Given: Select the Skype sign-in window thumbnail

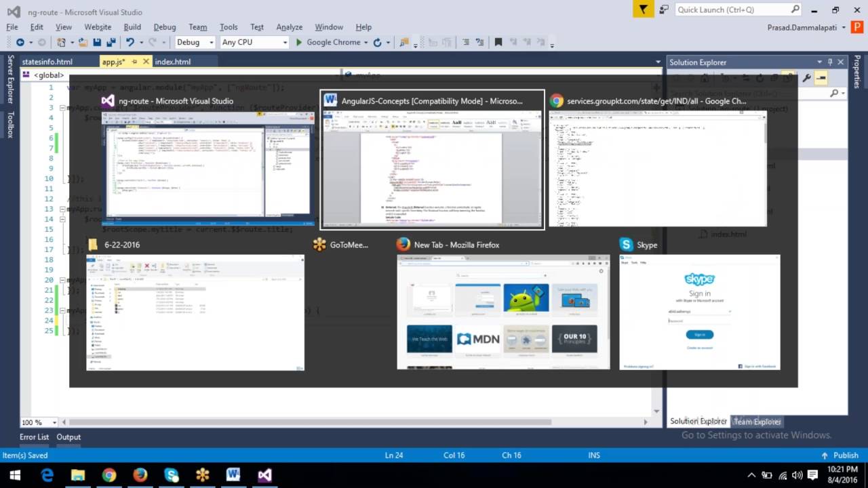Looking at the screenshot, I should pyautogui.click(x=700, y=304).
